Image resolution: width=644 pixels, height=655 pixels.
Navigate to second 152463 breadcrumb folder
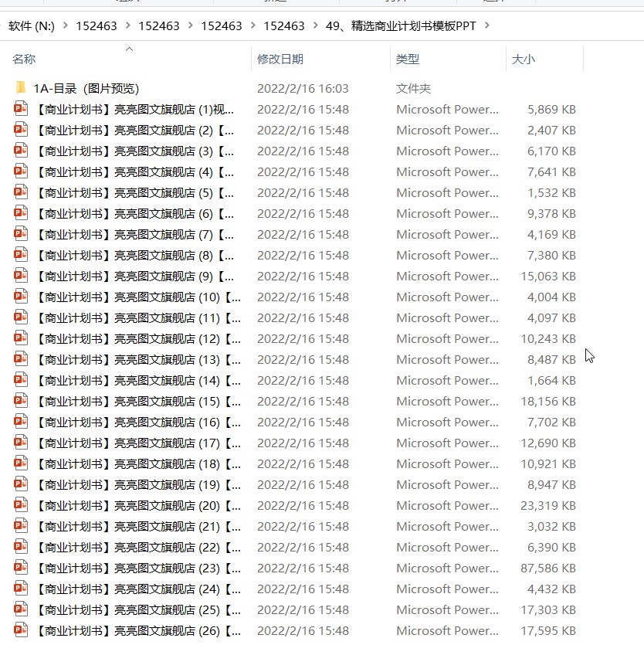[x=159, y=26]
